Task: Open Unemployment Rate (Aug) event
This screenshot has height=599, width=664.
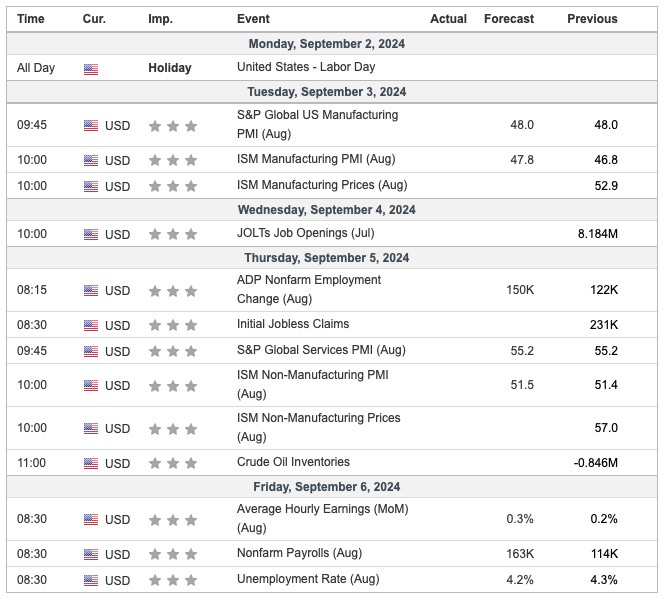Action: coord(308,579)
